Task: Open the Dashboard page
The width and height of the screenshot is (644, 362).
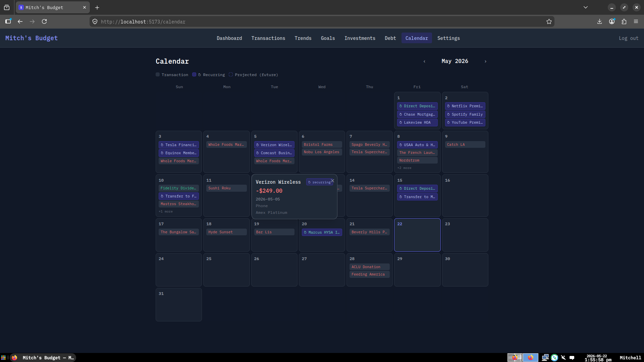Action: click(229, 38)
